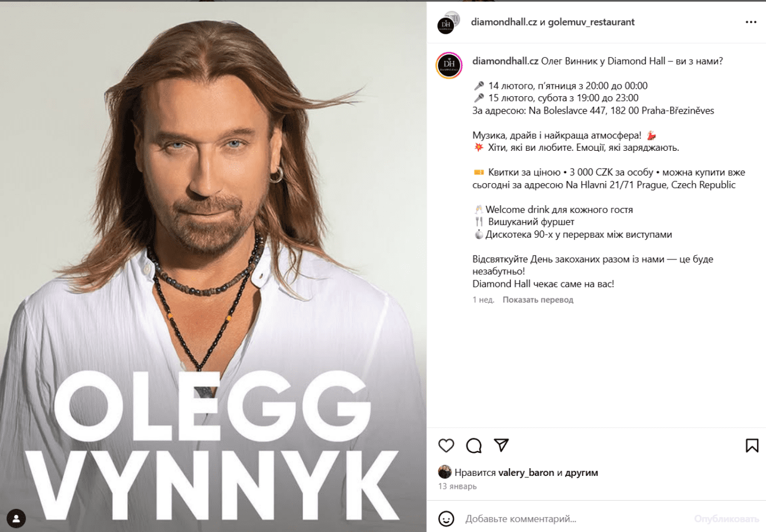Like the post with the heart icon
766x532 pixels.
click(x=446, y=445)
